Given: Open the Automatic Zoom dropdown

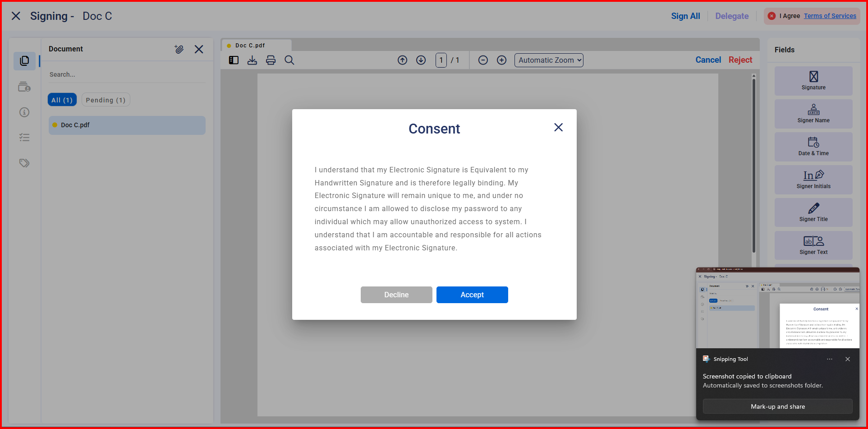Looking at the screenshot, I should coord(548,60).
